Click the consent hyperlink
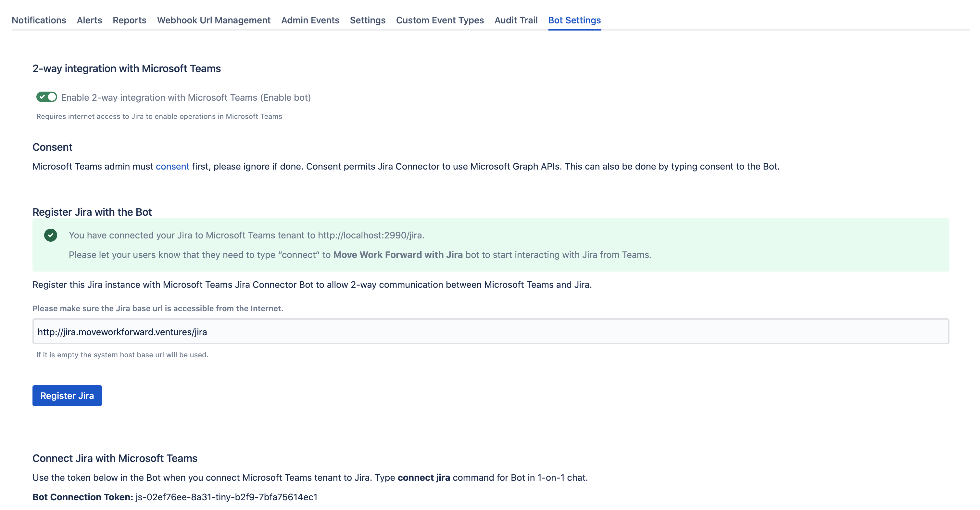The width and height of the screenshot is (980, 510). coord(172,166)
